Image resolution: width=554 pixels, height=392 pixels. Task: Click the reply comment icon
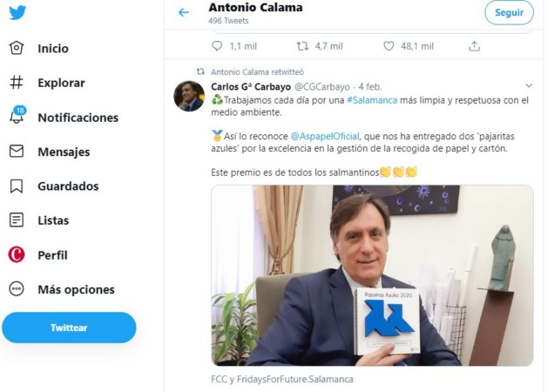tap(217, 45)
